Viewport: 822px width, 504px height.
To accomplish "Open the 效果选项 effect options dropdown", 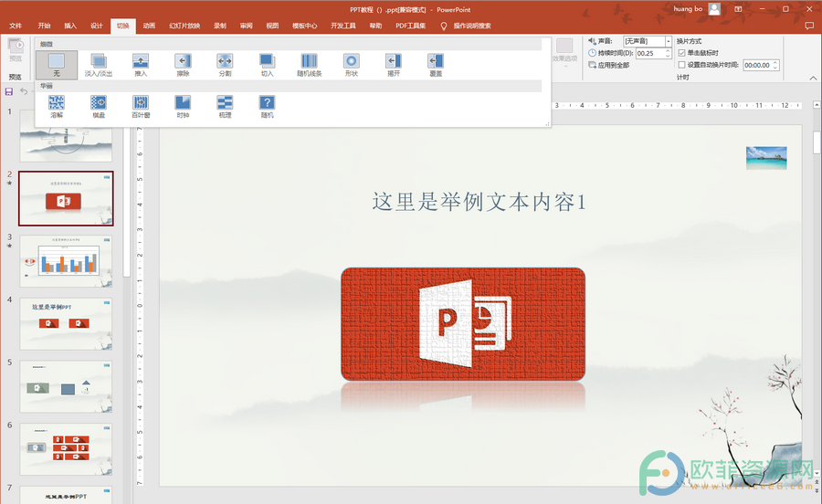I will click(x=564, y=52).
